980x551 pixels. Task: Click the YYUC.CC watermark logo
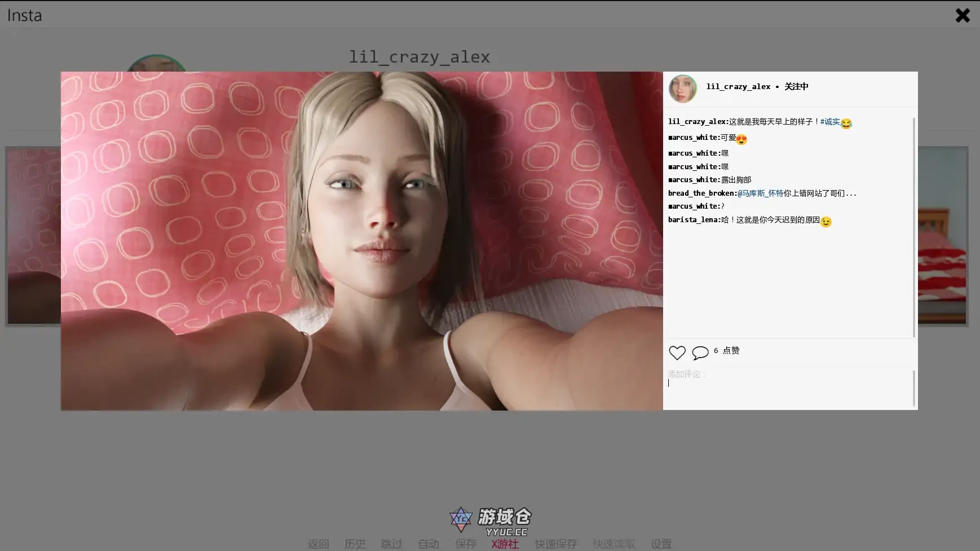(x=490, y=521)
